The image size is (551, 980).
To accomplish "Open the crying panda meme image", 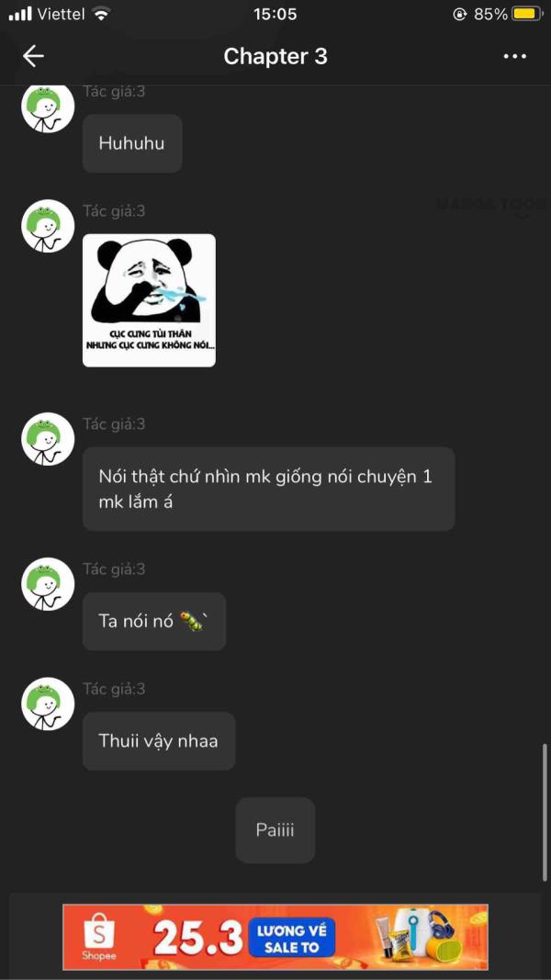I will pos(150,300).
